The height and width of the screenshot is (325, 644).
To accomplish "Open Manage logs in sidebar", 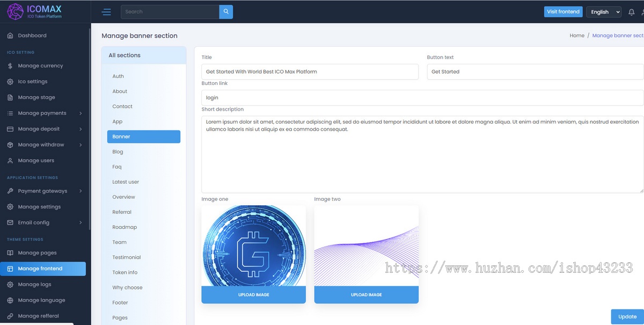I will [x=35, y=285].
